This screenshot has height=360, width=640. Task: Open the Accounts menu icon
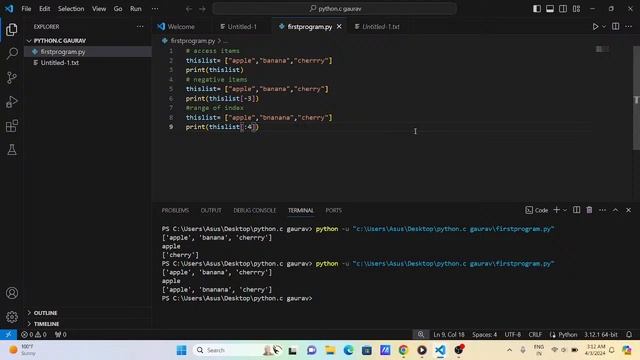(12, 293)
